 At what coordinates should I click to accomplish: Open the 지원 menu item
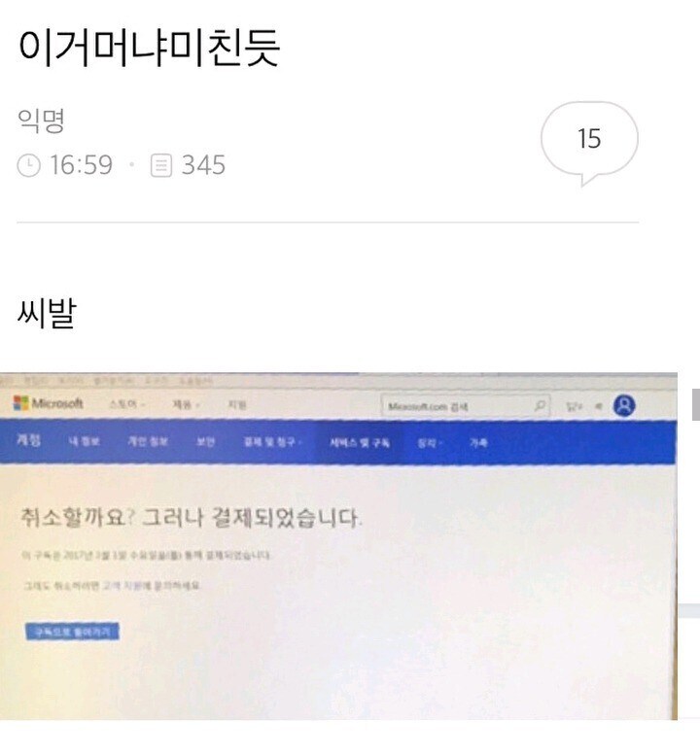(237, 404)
